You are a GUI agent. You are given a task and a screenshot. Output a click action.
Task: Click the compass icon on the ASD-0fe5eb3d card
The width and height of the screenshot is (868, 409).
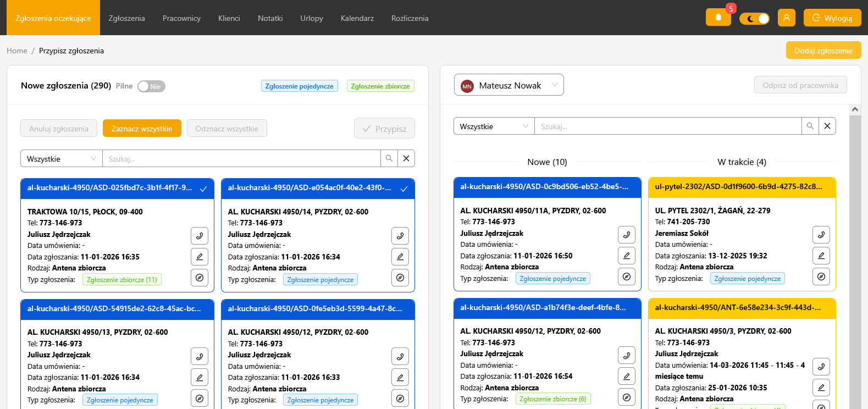pyautogui.click(x=400, y=398)
